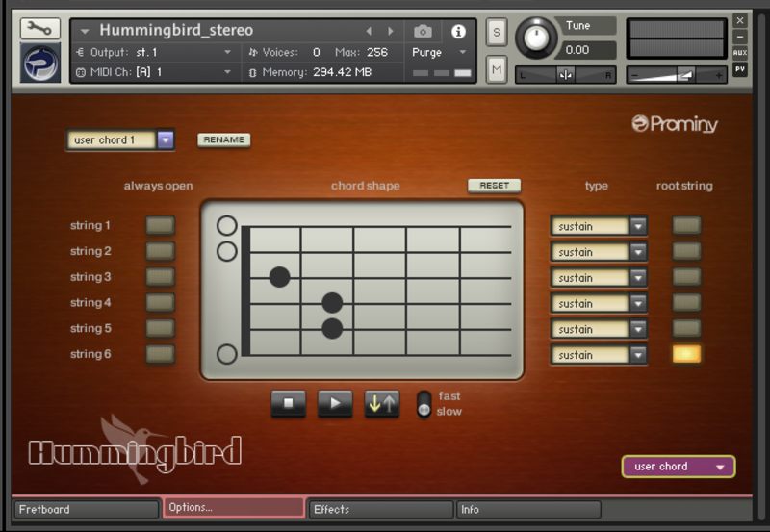Enable always open for string 1
Viewport: 770px width, 532px height.
[x=160, y=225]
